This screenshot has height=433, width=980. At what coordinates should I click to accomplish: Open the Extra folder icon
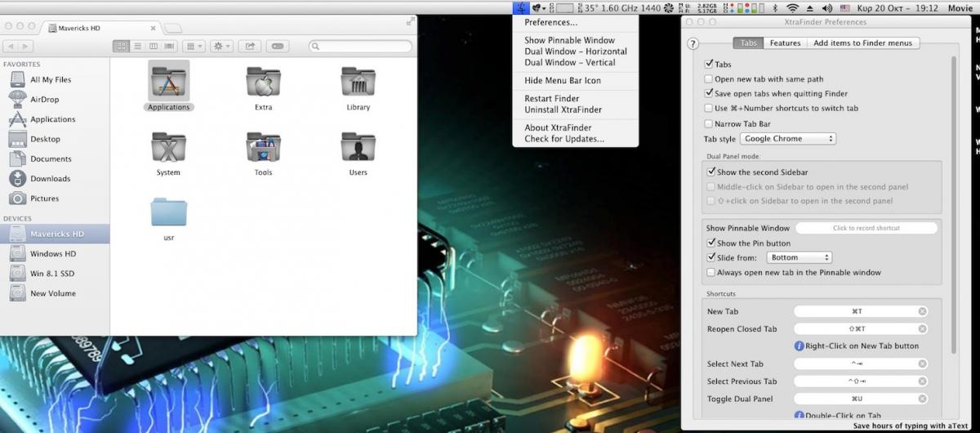coord(263,82)
